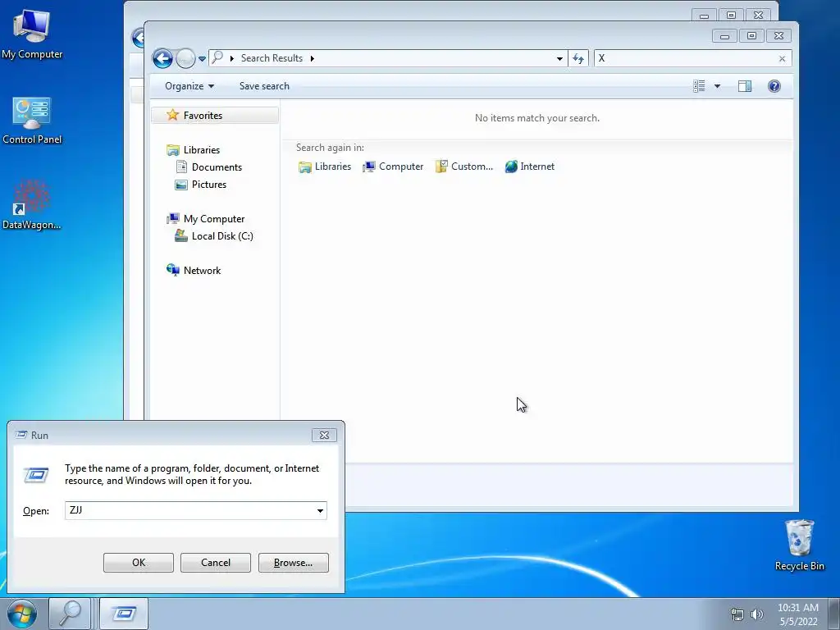
Task: Click Save search in toolbar
Action: (264, 86)
